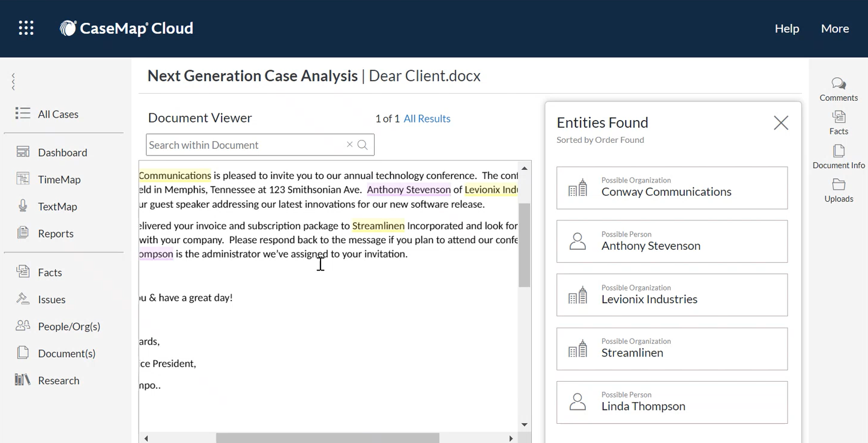Click the Linda Thompson person icon

577,402
